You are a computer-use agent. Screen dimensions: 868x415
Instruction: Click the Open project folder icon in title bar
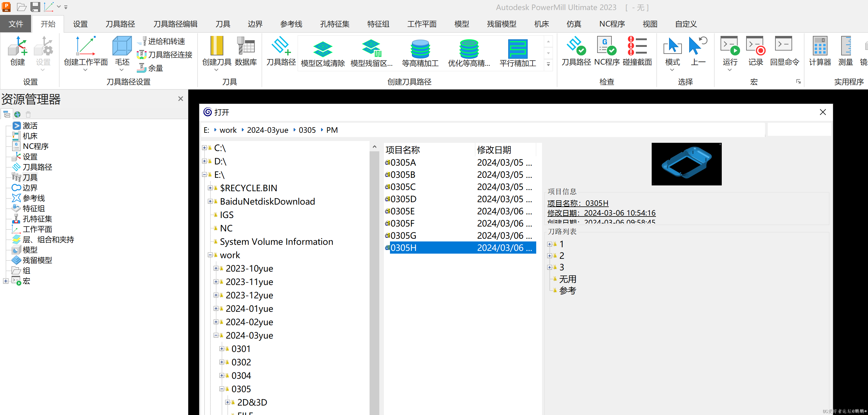pos(22,7)
